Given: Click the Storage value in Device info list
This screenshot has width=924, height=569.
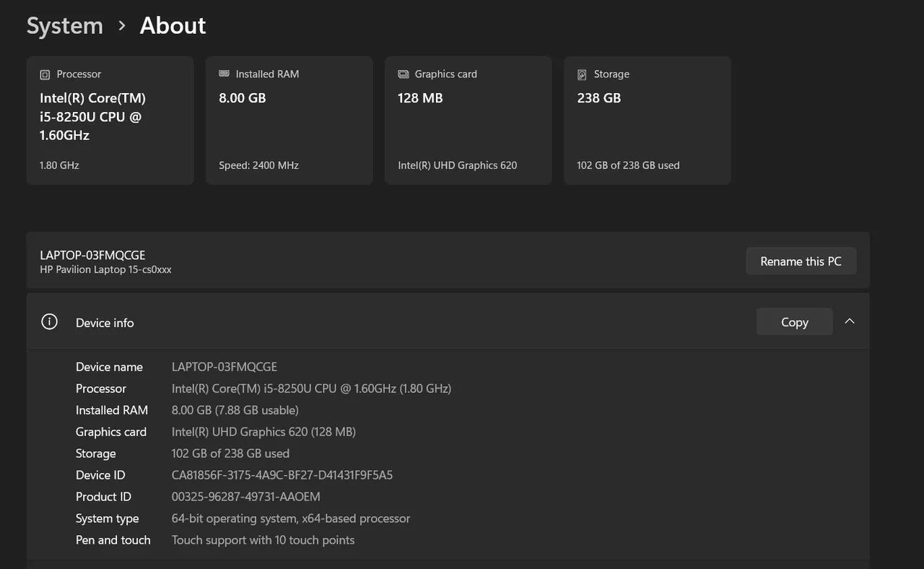Looking at the screenshot, I should [230, 453].
